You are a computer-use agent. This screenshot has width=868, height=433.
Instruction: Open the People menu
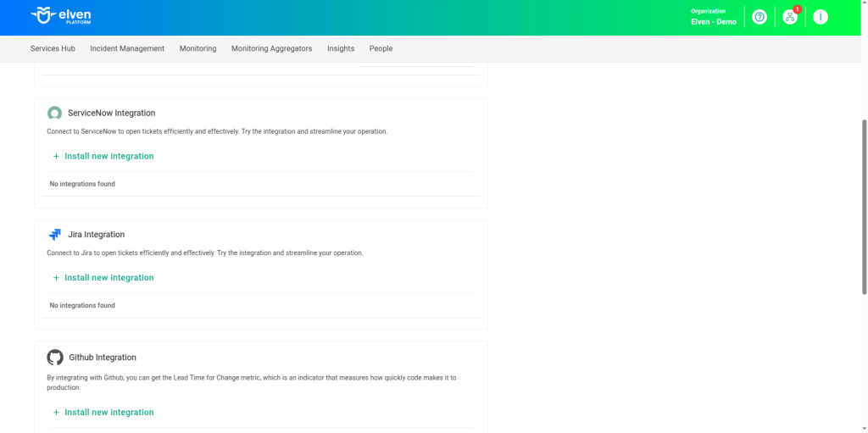(x=381, y=48)
